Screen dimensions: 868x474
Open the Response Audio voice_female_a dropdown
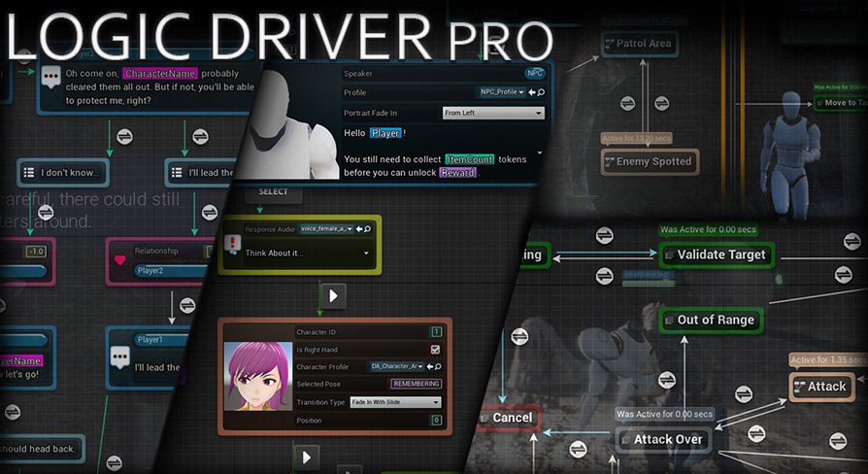coord(326,228)
